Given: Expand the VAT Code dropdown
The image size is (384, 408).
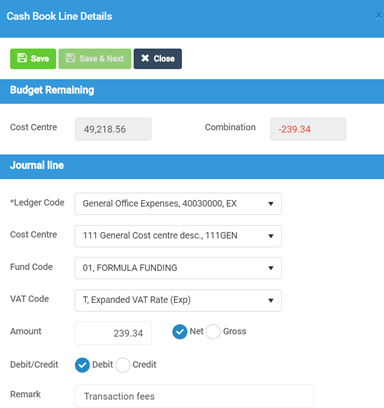Looking at the screenshot, I should (x=178, y=300).
